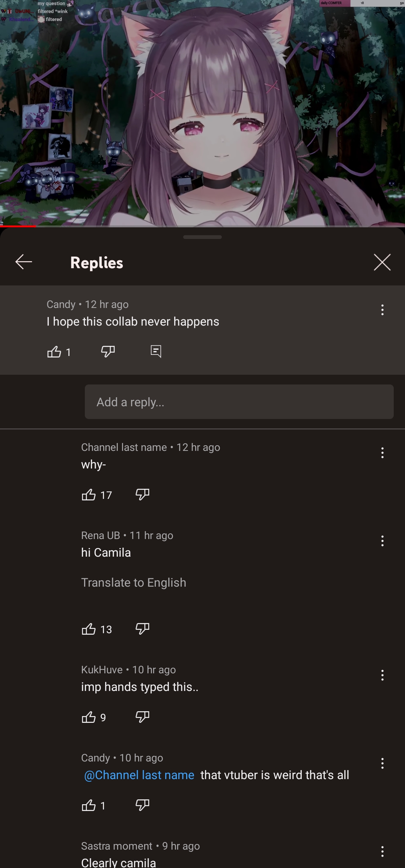Screen dimensions: 405x868
Task: Open options menu for Rena UB's reply
Action: (x=382, y=541)
